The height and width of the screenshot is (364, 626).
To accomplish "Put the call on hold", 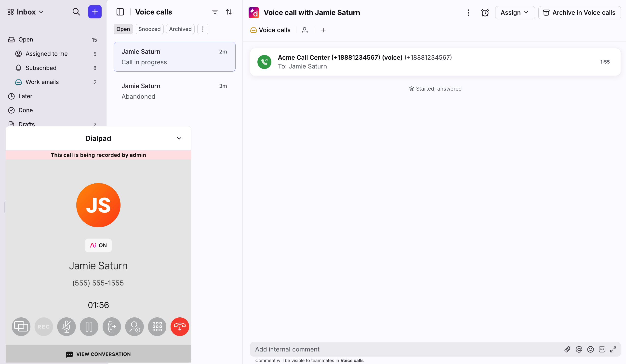I will coord(89,326).
